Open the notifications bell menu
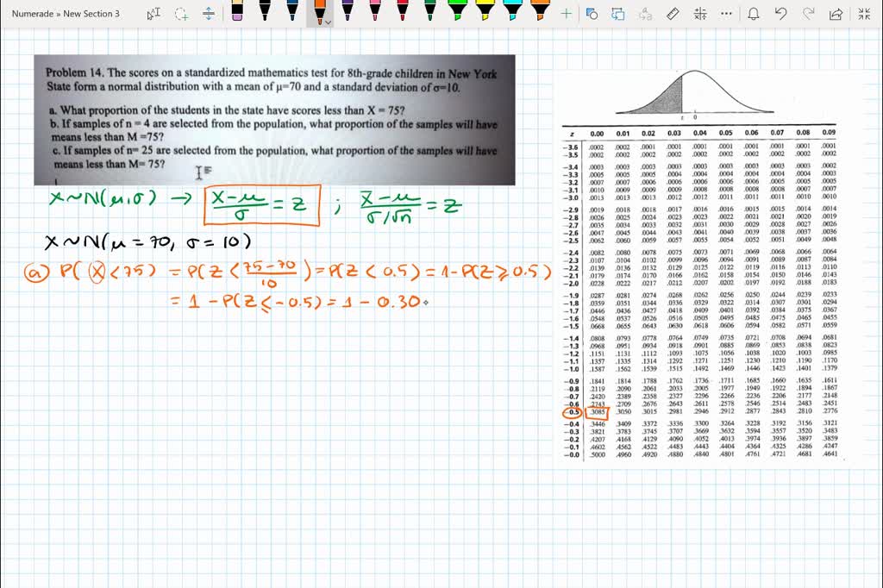883x588 pixels. point(754,14)
